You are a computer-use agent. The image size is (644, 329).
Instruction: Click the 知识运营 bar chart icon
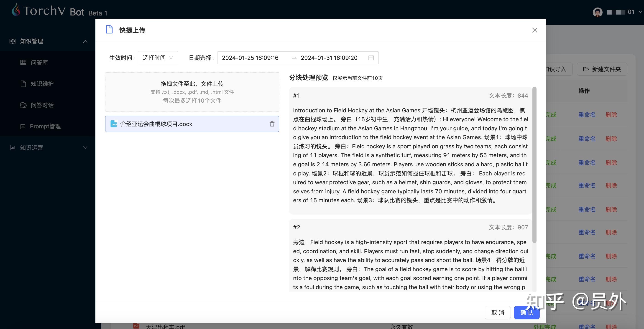click(13, 148)
